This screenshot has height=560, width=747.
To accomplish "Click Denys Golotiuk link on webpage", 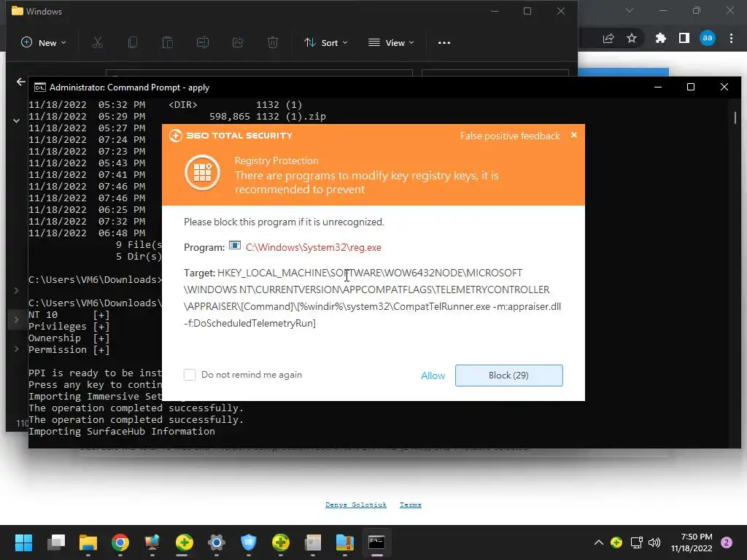I will pyautogui.click(x=356, y=505).
